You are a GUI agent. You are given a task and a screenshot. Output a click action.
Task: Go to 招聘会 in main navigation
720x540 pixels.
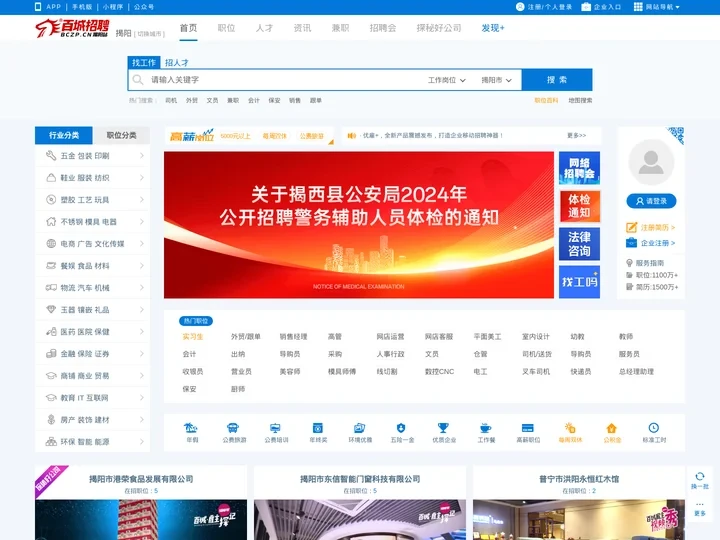382,28
